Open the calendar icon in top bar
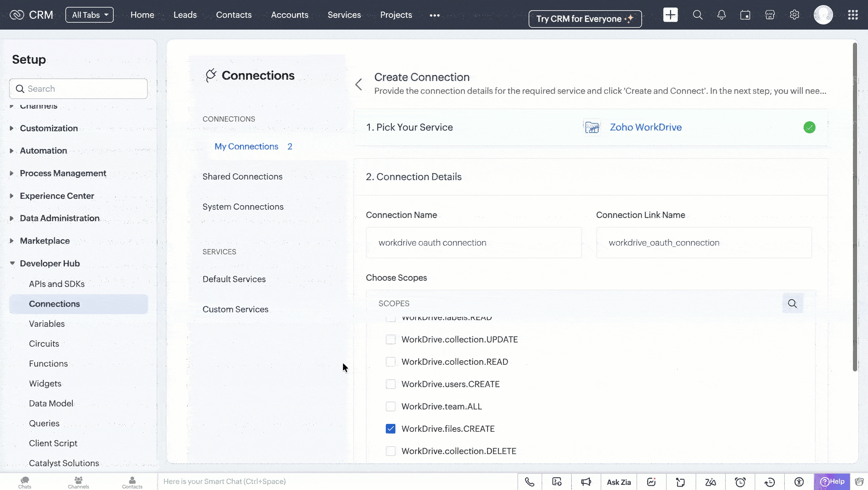Screen dimensions: 868x490 point(745,15)
